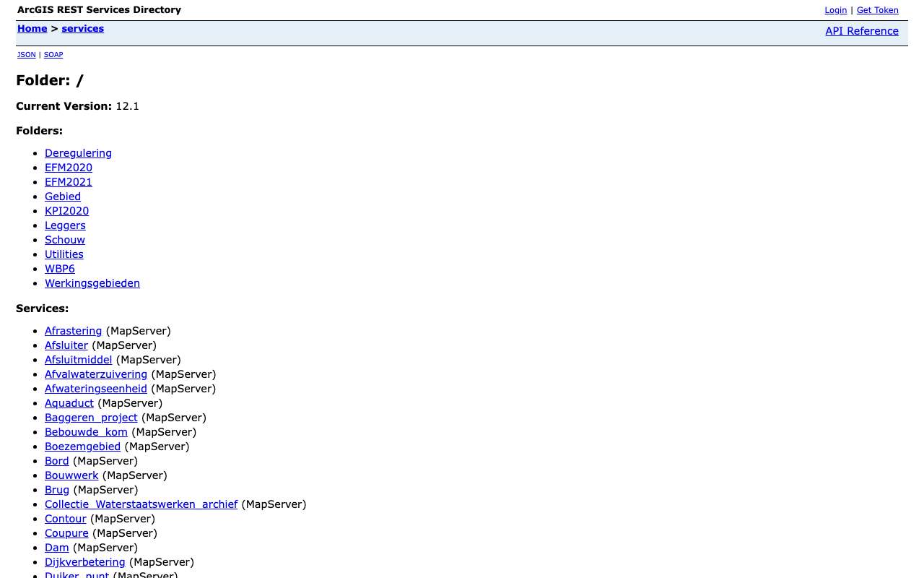Image resolution: width=924 pixels, height=578 pixels.
Task: Open the Brug service
Action: (x=57, y=490)
